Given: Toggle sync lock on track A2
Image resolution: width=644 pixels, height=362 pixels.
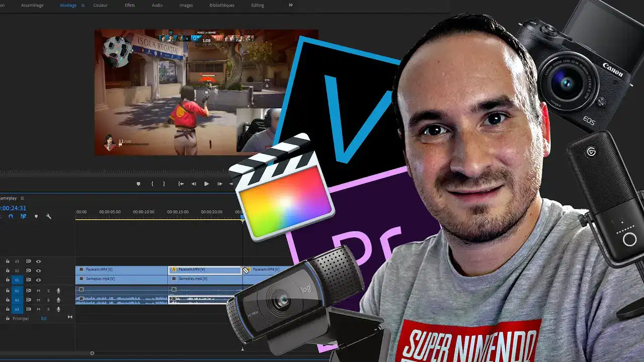Looking at the screenshot, I should [x=29, y=300].
